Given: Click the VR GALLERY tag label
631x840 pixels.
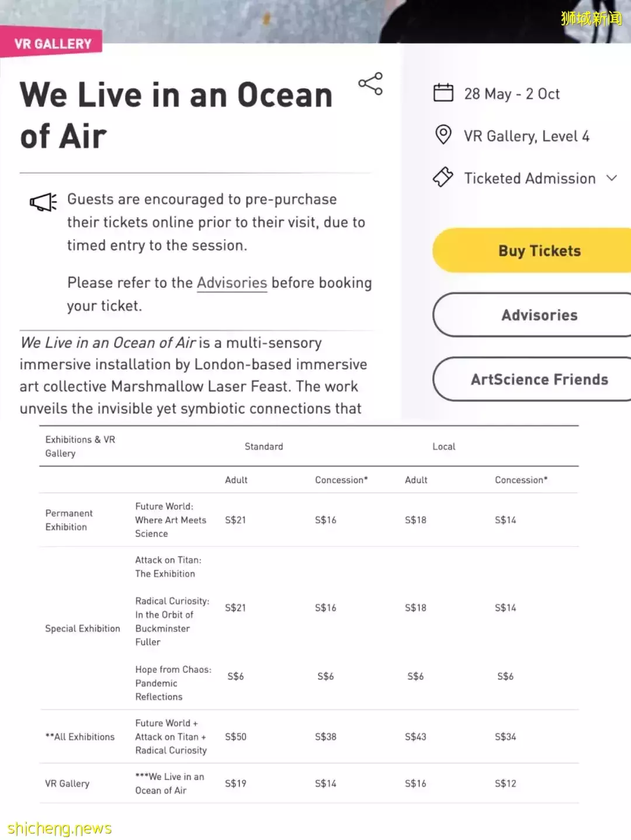Looking at the screenshot, I should pos(53,44).
